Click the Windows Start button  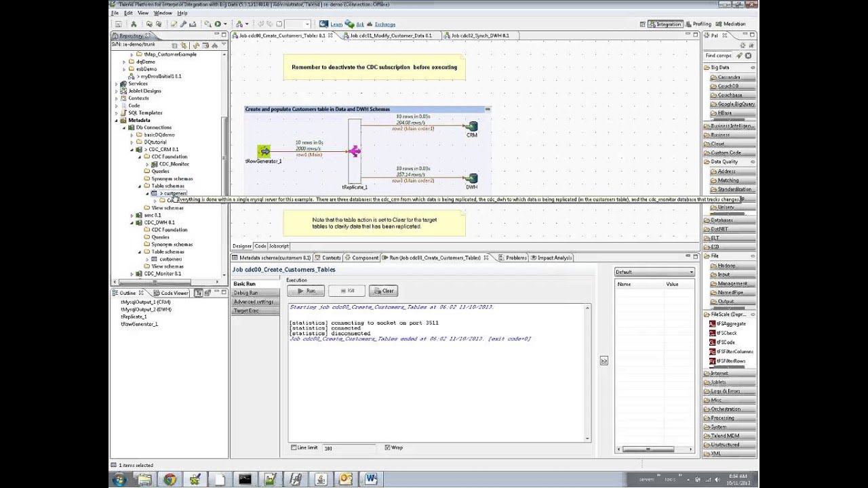(119, 479)
